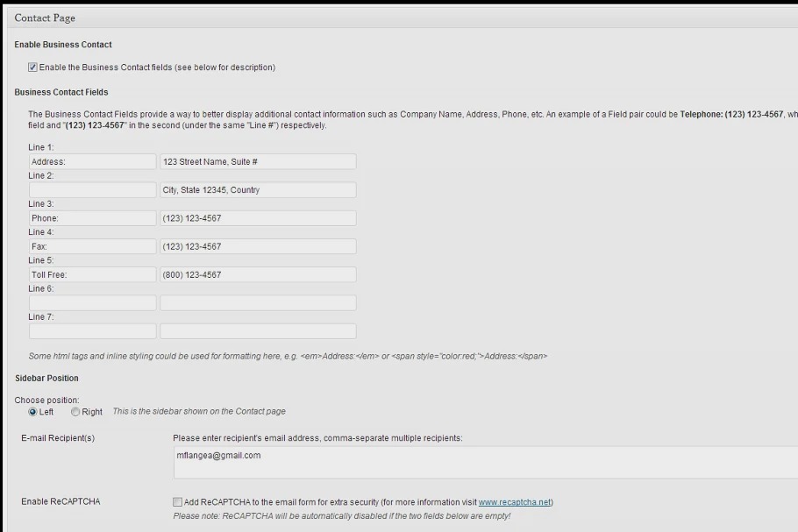The height and width of the screenshot is (532, 798).
Task: Click Line 3 label field containing Phone:
Action: [x=92, y=218]
